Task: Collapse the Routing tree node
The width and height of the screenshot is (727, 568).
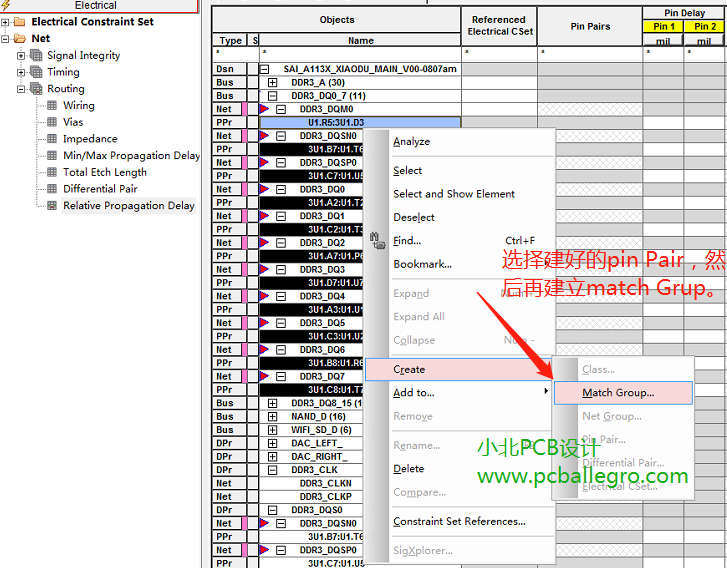Action: tap(22, 89)
